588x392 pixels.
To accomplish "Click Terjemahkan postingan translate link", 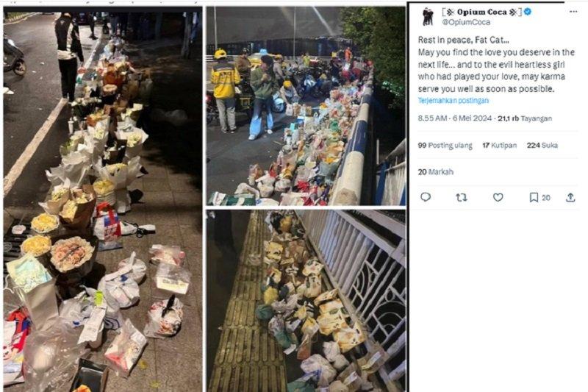I will click(453, 101).
